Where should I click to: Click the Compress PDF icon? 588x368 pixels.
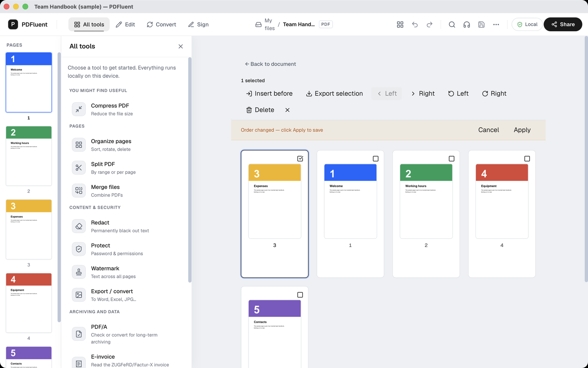click(x=79, y=109)
